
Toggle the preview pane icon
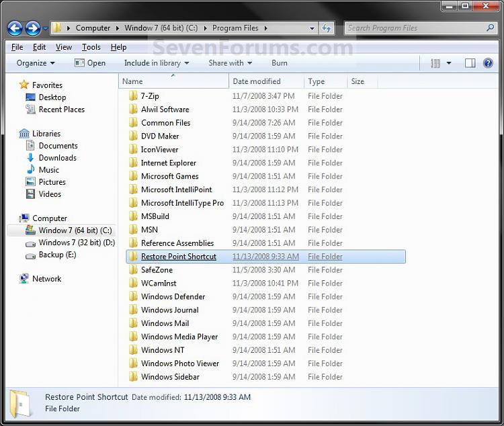click(x=470, y=63)
